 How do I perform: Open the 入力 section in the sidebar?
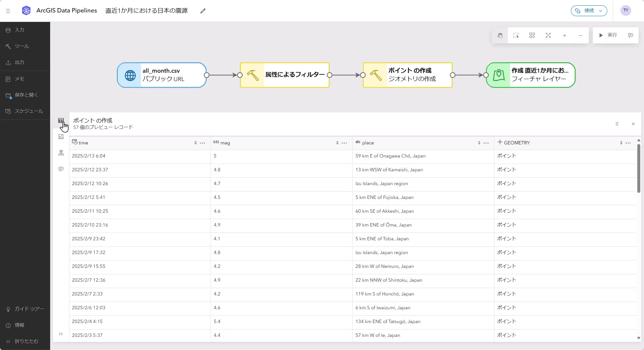(19, 30)
